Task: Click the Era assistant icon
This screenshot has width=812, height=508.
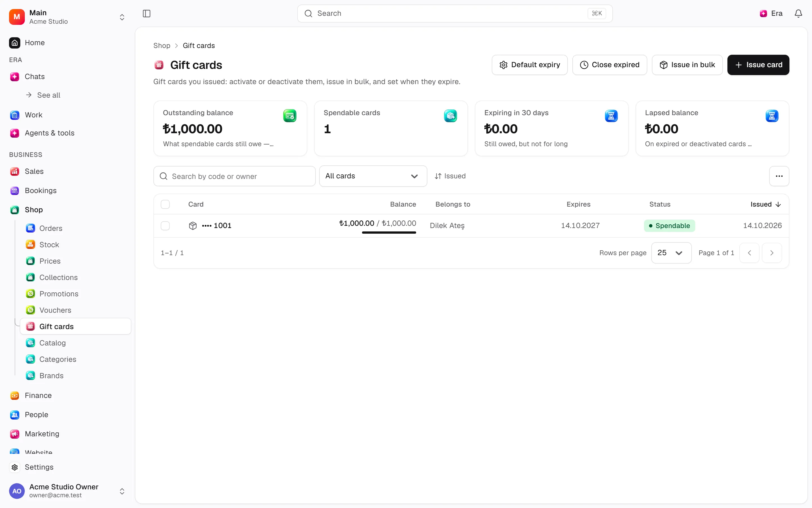Action: point(763,14)
